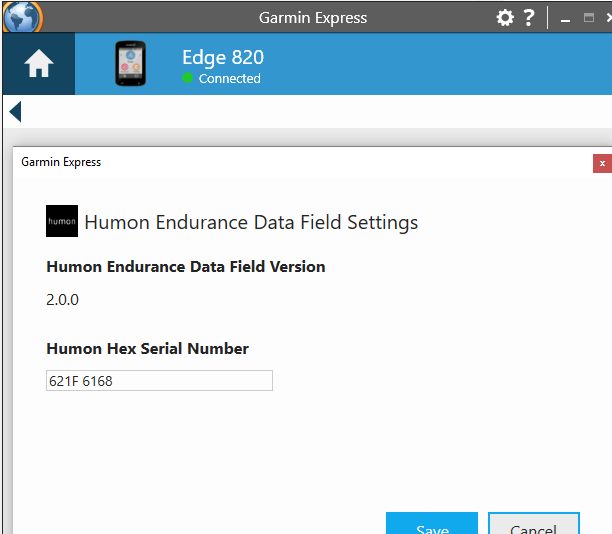Close the main Garmin Express window

607,18
